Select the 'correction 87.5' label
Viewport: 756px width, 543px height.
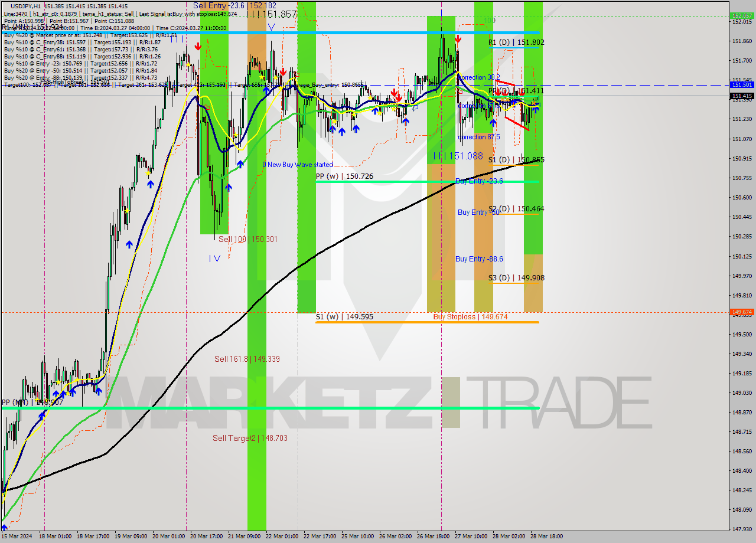click(479, 137)
